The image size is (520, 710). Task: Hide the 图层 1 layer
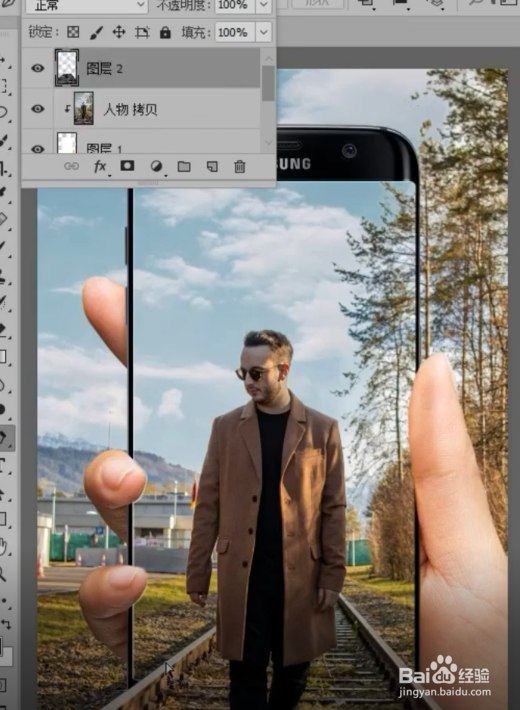[38, 149]
